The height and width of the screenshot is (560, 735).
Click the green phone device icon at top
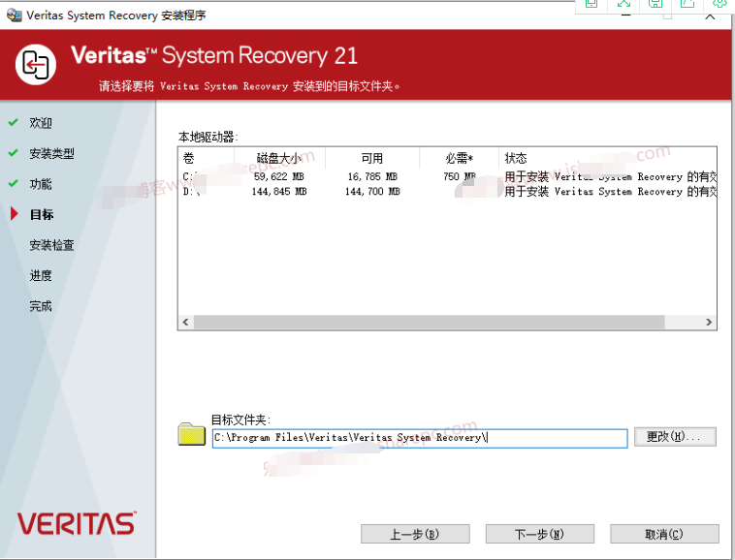coord(591,4)
